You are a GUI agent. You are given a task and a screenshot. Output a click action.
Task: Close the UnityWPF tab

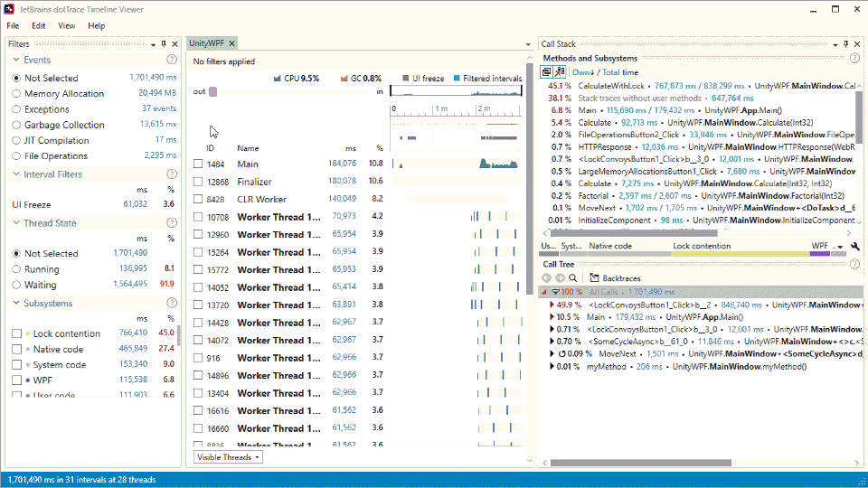pyautogui.click(x=231, y=43)
